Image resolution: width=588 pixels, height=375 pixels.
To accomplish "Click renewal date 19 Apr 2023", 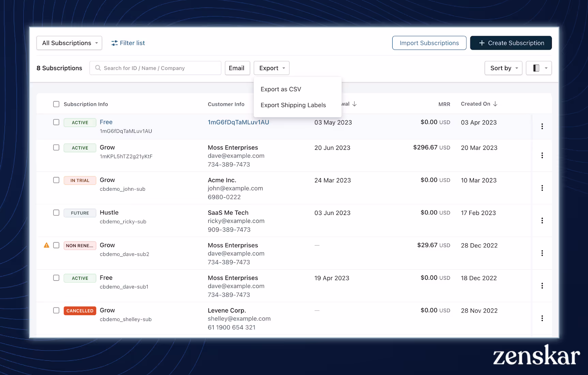I will click(332, 278).
